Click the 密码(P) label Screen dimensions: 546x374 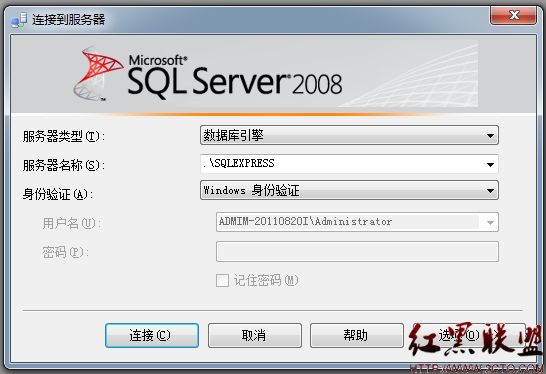coord(65,252)
